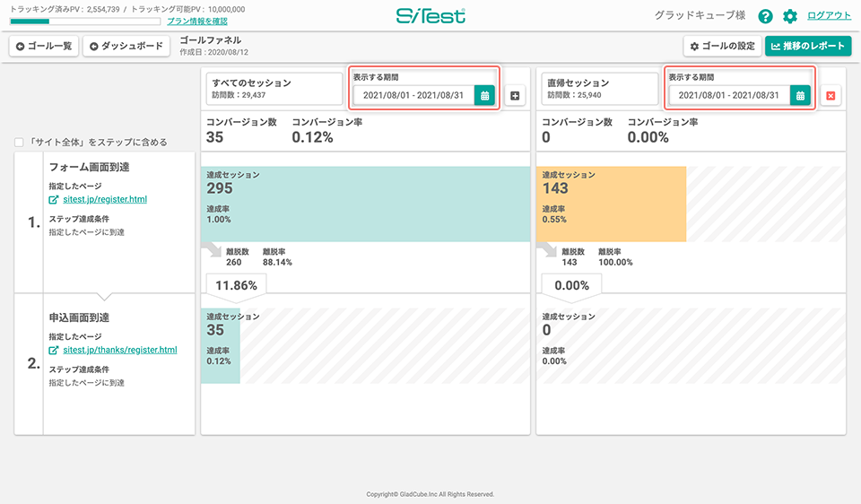Image resolution: width=861 pixels, height=504 pixels.
Task: Click the Copyright GladCube.Inc footer text
Action: [x=430, y=494]
